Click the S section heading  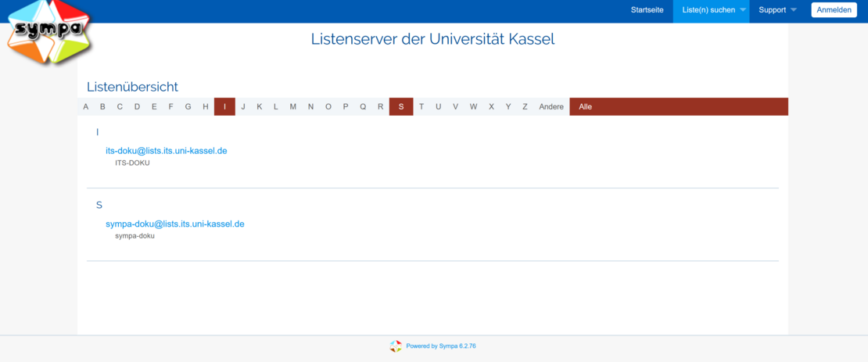click(99, 206)
